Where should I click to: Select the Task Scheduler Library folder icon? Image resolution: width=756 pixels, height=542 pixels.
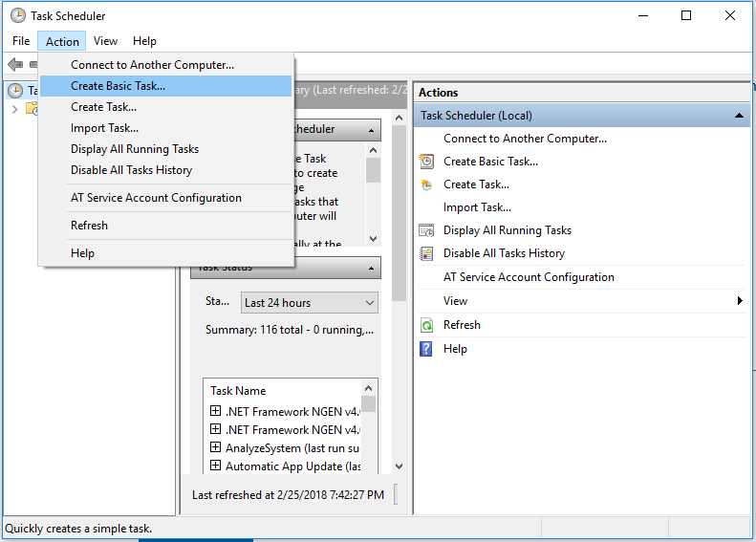(x=32, y=109)
